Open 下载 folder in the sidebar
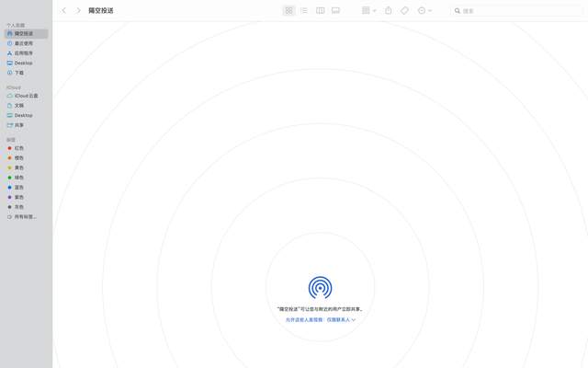This screenshot has height=368, width=588. [27, 73]
